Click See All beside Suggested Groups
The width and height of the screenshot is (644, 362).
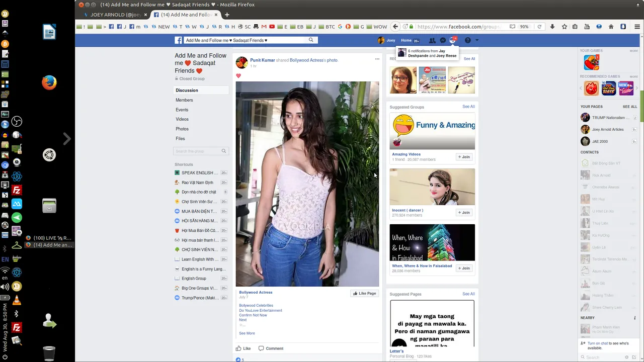click(x=468, y=107)
